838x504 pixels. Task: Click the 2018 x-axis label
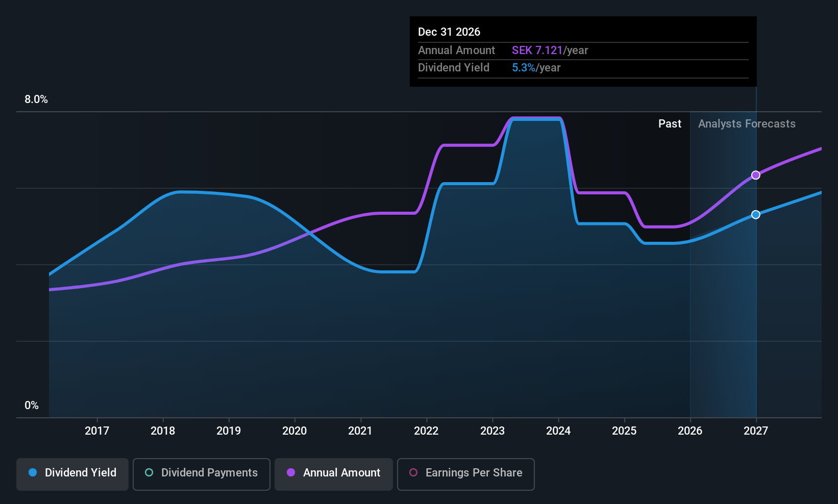(163, 431)
